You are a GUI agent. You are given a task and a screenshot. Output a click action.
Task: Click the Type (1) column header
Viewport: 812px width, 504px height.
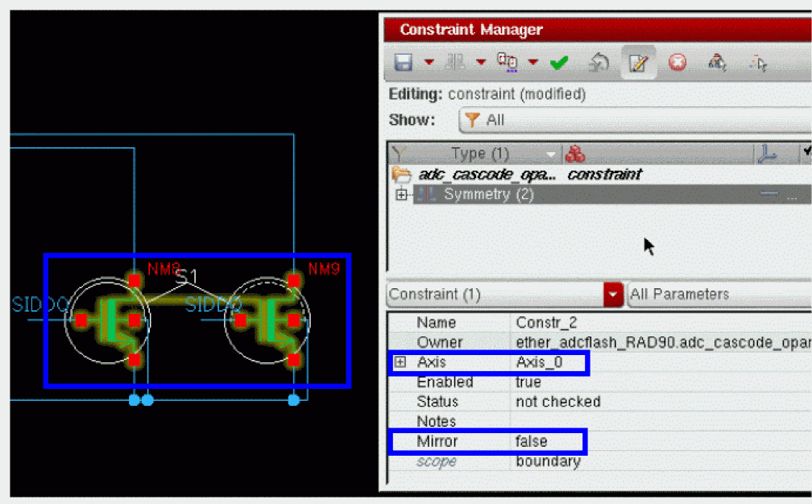[x=480, y=153]
